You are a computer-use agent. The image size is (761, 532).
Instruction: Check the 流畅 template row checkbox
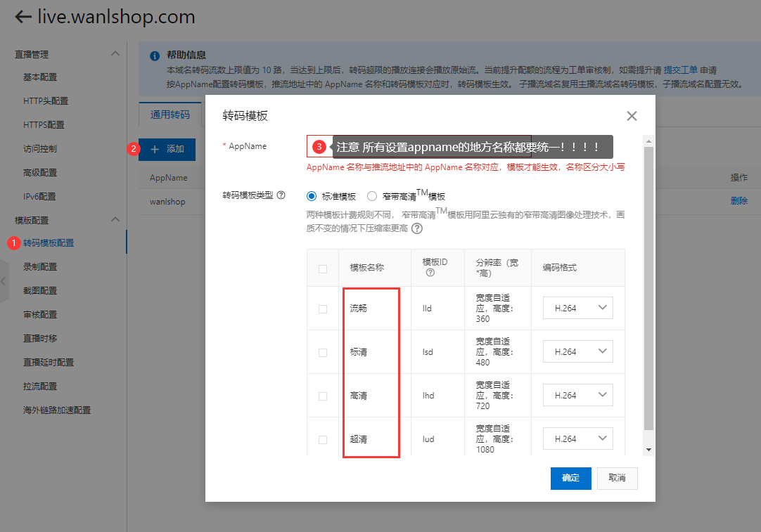[x=323, y=309]
